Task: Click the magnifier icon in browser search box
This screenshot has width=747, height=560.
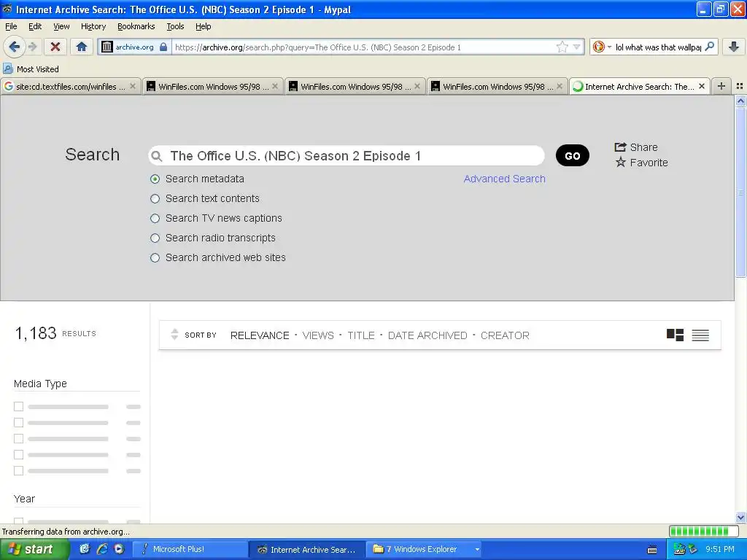Action: 709,47
